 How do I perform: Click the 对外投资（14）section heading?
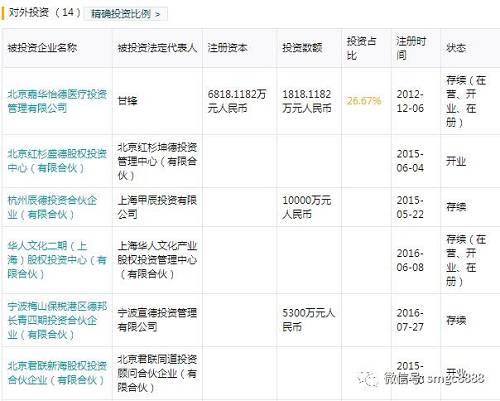[44, 13]
